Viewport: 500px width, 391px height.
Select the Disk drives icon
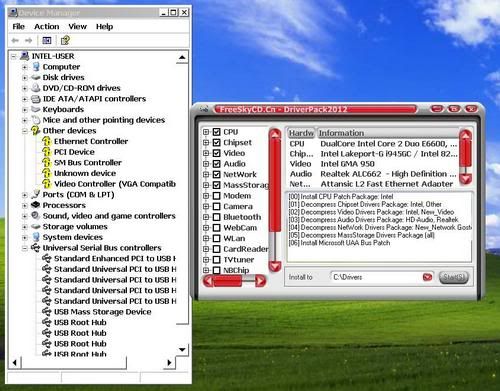36,77
